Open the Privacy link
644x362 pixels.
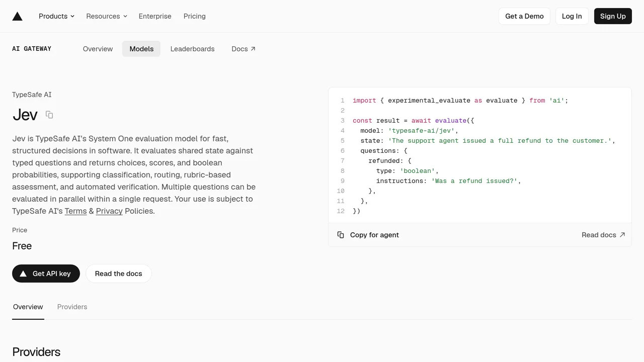[109, 211]
